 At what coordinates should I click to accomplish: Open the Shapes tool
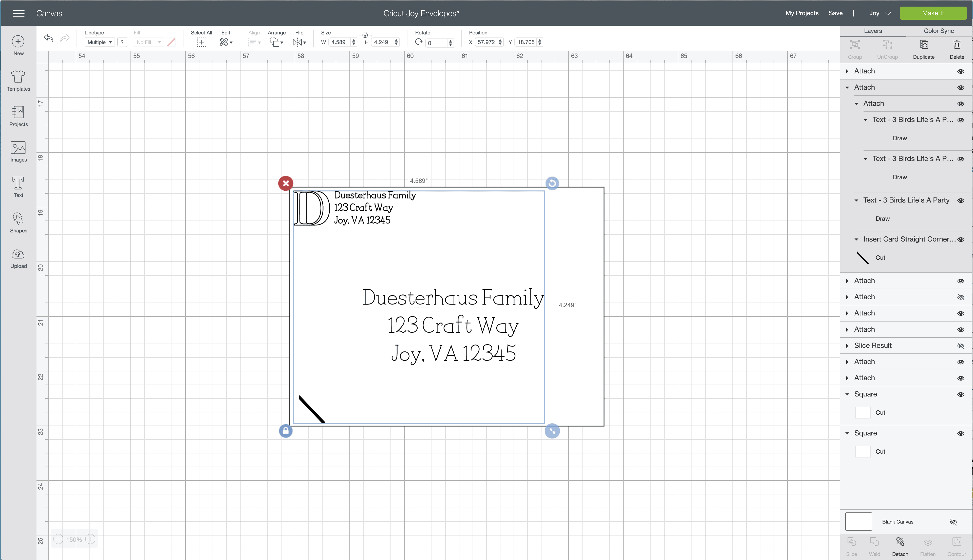(x=18, y=223)
